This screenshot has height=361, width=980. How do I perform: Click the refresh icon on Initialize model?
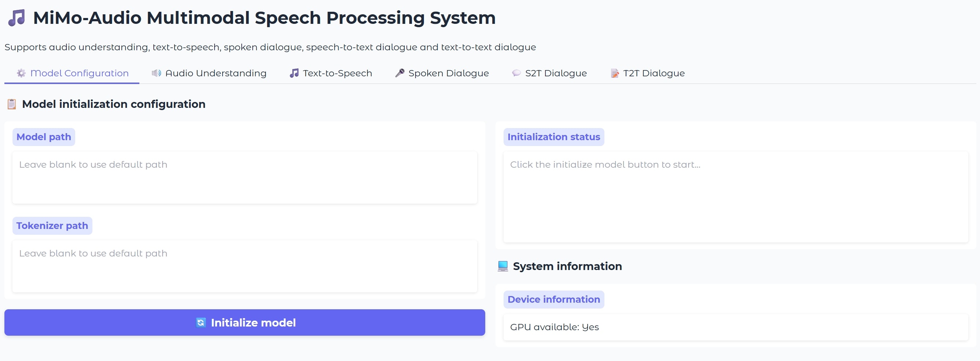click(201, 322)
